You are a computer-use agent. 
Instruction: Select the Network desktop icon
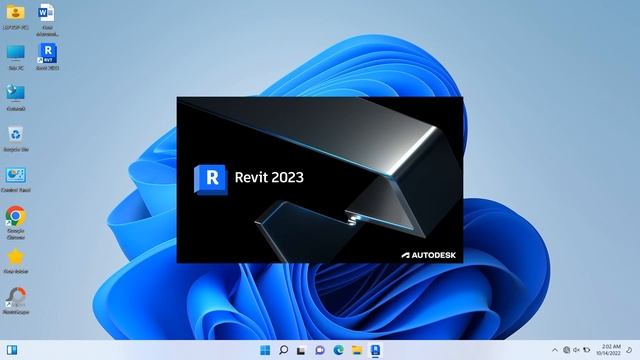click(16, 98)
